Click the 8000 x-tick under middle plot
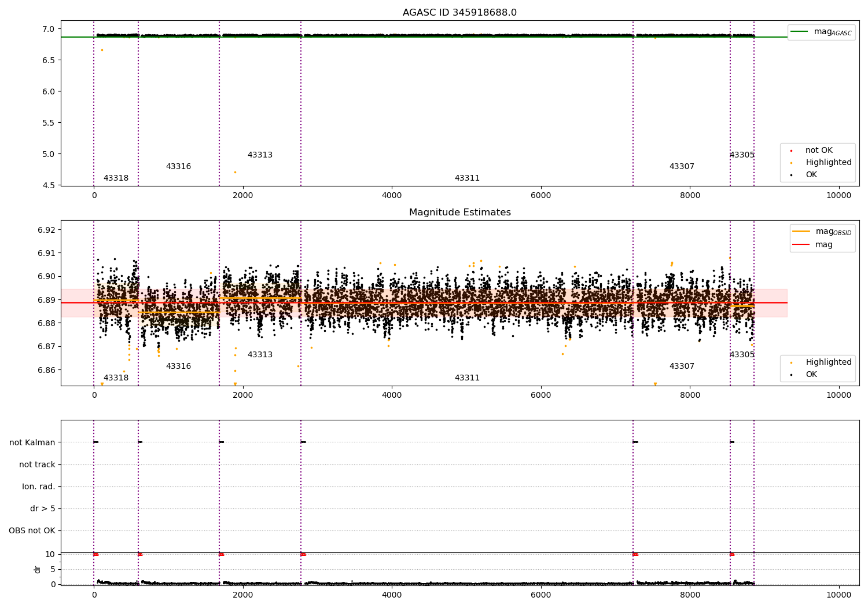The height and width of the screenshot is (608, 868). (690, 395)
